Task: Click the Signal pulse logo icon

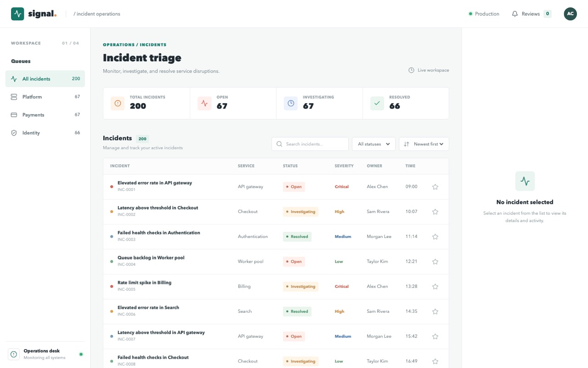Action: coord(17,14)
